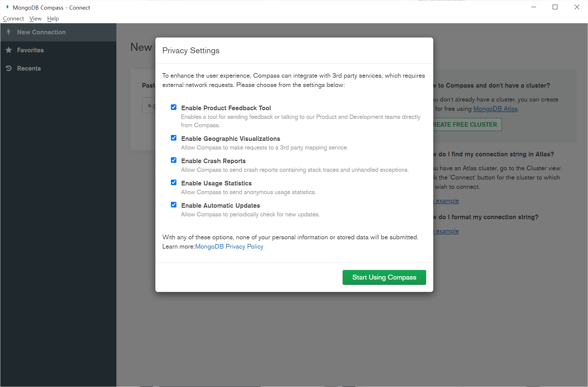Screen dimensions: 588x387
Task: Click the Create Free Cluster button
Action: tap(467, 124)
